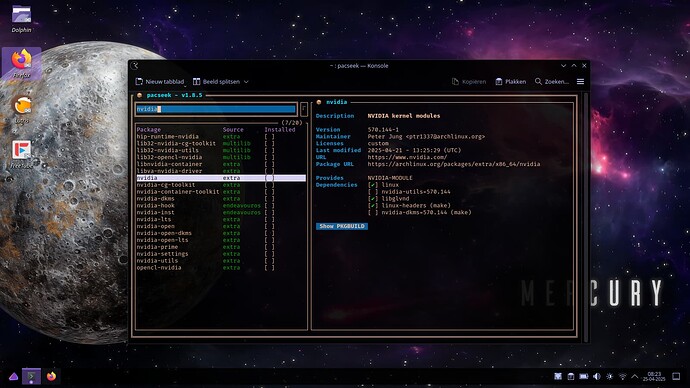Open the Lutris desktop icon

click(22, 110)
